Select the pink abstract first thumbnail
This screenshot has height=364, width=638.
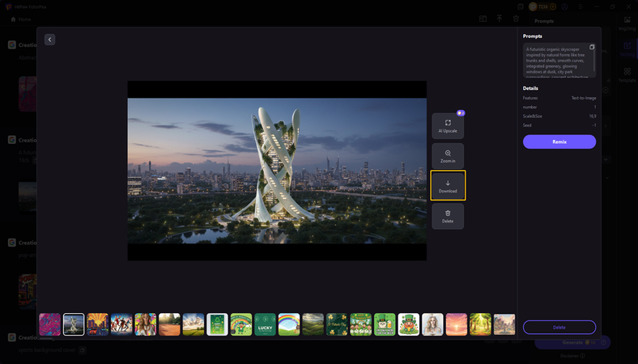[50, 324]
